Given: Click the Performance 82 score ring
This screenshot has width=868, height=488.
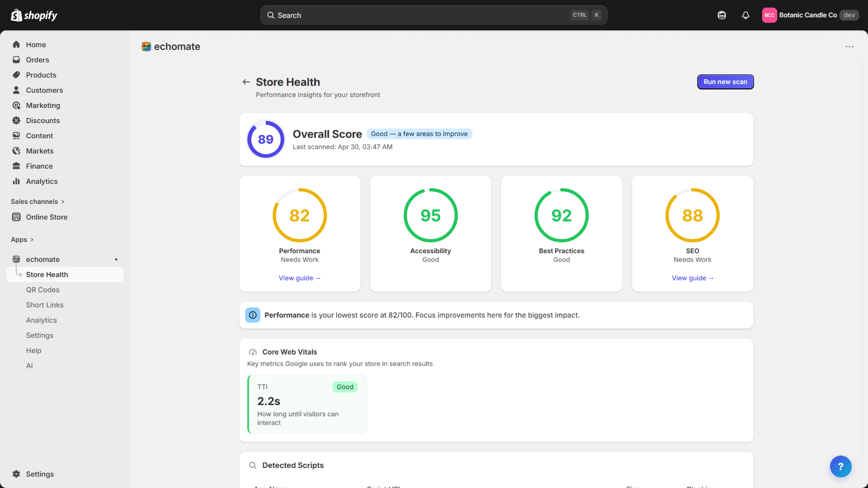Looking at the screenshot, I should [300, 215].
